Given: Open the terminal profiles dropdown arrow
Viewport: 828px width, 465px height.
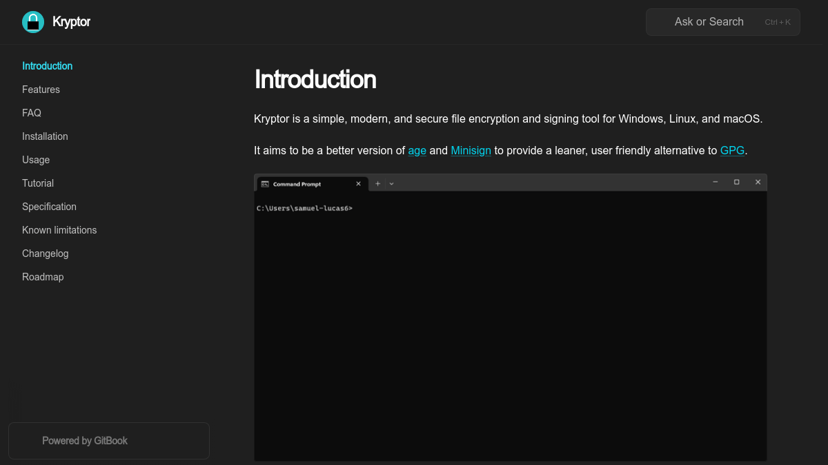Looking at the screenshot, I should click(391, 184).
